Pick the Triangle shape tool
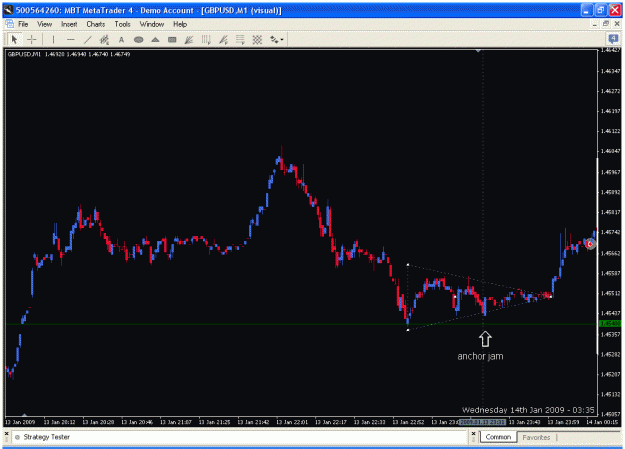This screenshot has width=625, height=449. coord(155,39)
